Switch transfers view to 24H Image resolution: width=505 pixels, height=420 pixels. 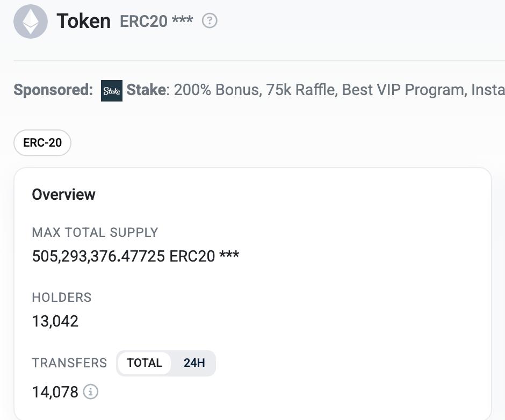pyautogui.click(x=194, y=363)
